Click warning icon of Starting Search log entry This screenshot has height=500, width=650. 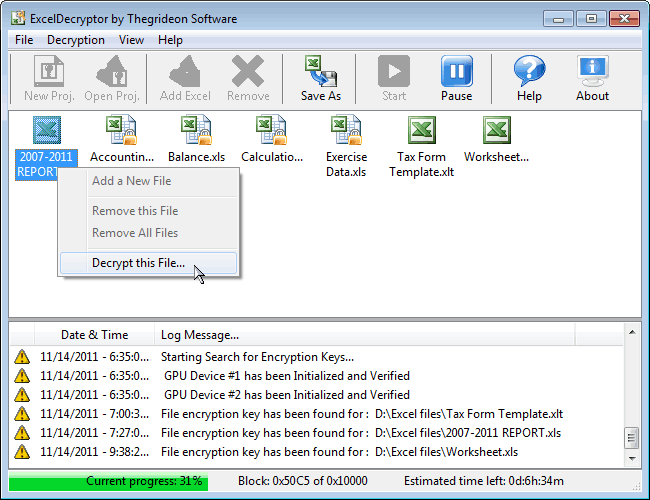click(22, 357)
